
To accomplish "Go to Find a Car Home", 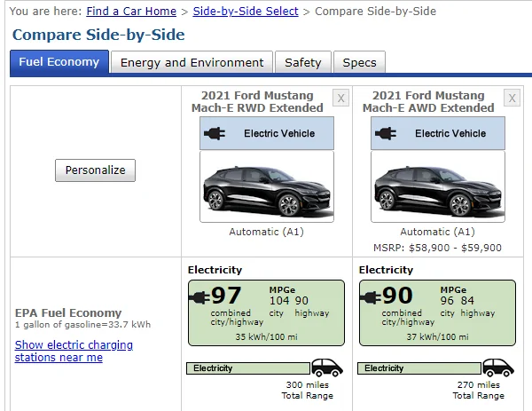I will [131, 12].
